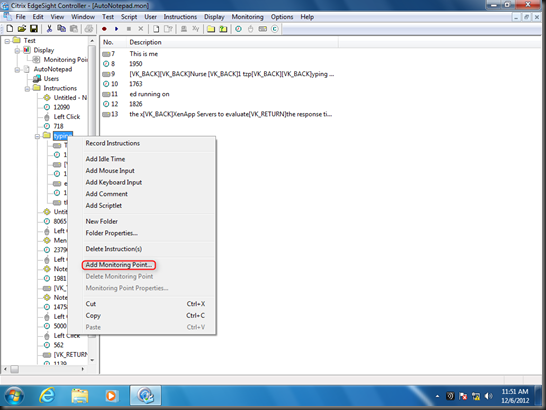This screenshot has width=546, height=410.
Task: Open the Help menu
Action: (x=307, y=17)
